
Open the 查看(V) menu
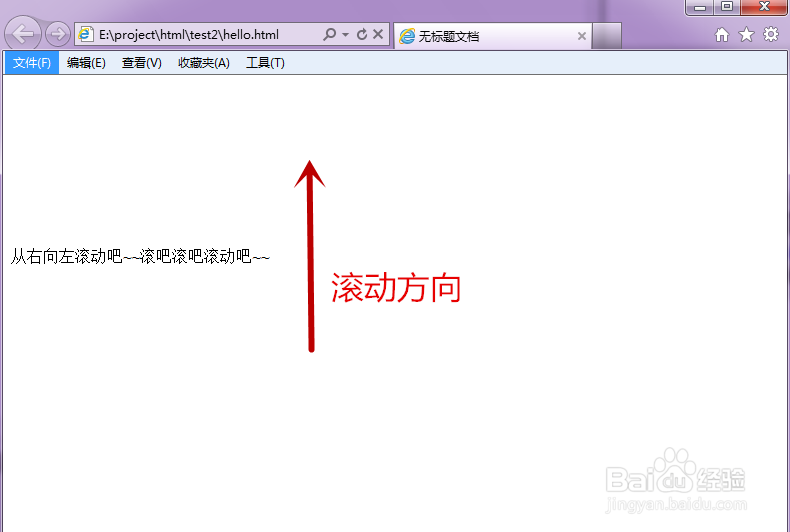(142, 62)
